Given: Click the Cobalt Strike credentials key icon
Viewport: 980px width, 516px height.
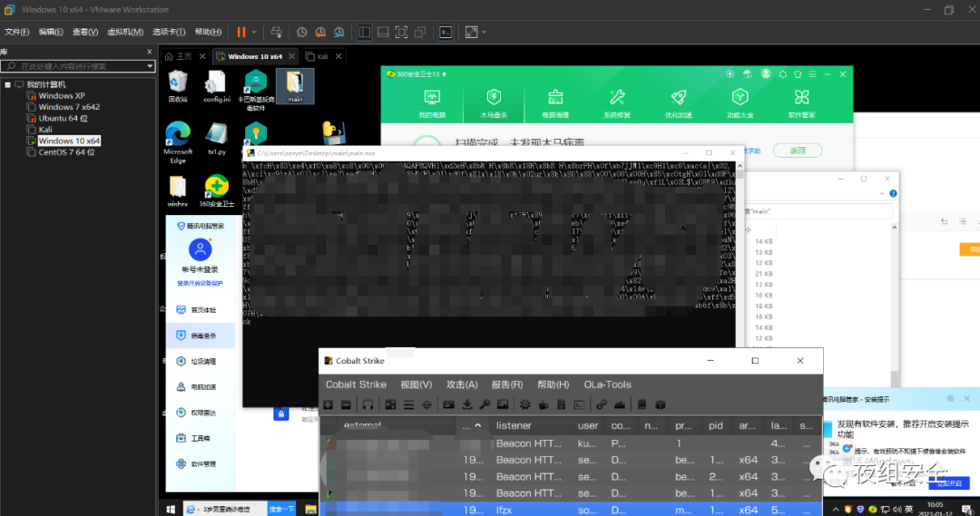Looking at the screenshot, I should click(x=485, y=404).
